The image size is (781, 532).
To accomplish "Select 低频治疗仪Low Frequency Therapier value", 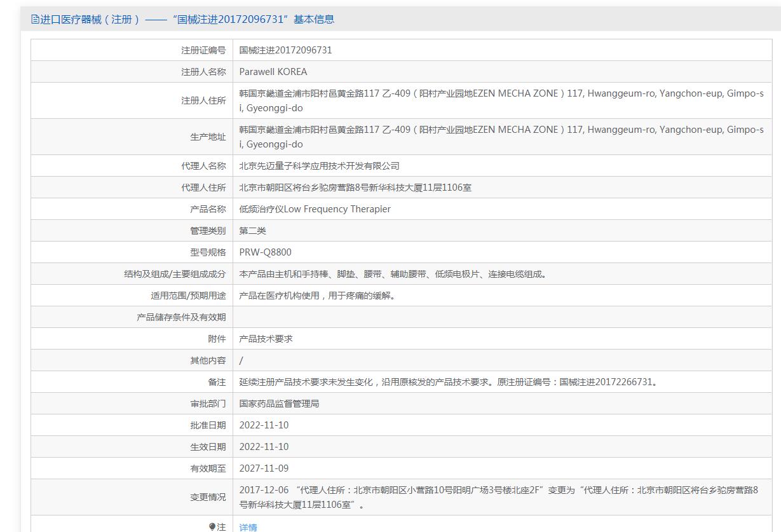I will point(315,209).
